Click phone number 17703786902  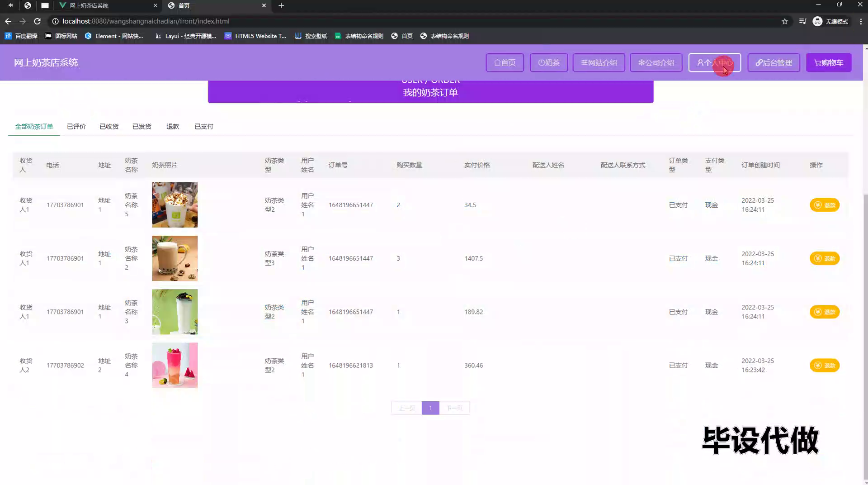[x=65, y=365]
